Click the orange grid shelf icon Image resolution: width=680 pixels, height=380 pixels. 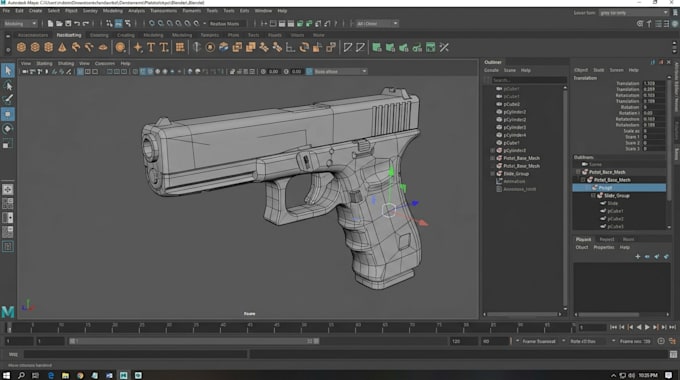180,47
